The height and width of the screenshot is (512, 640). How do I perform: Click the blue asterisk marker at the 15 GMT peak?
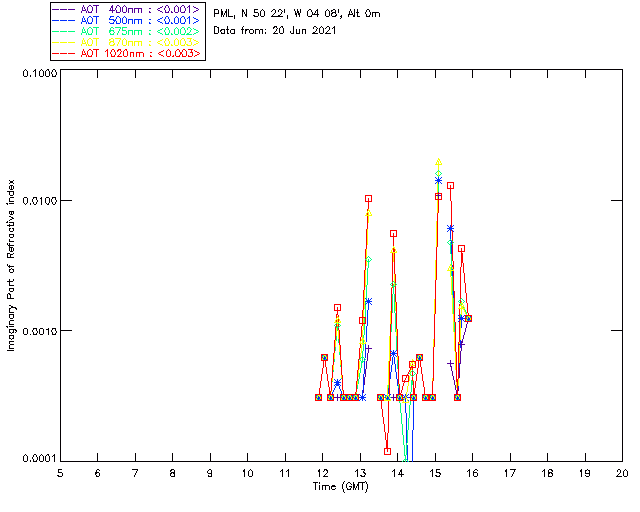coord(438,180)
